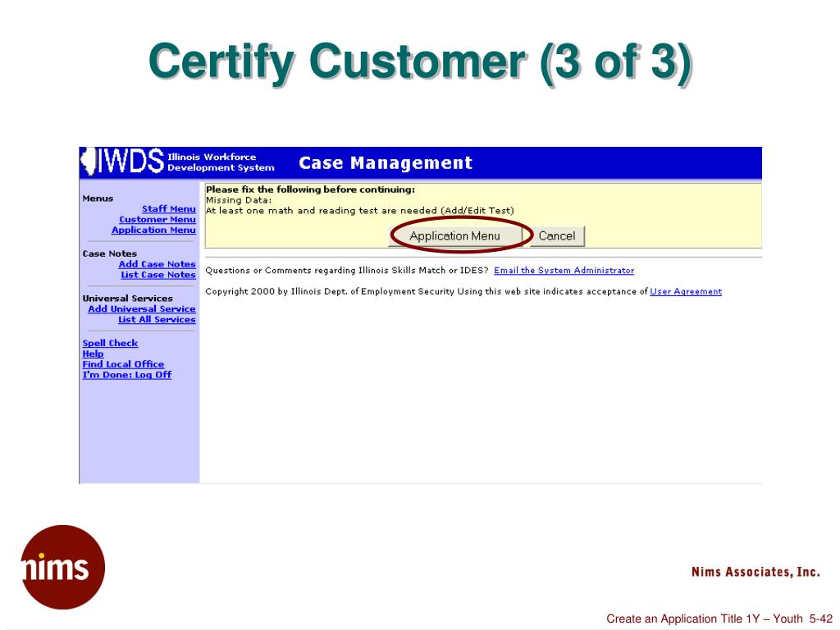This screenshot has height=630, width=840.
Task: Open the Customer Menu link
Action: click(x=157, y=220)
